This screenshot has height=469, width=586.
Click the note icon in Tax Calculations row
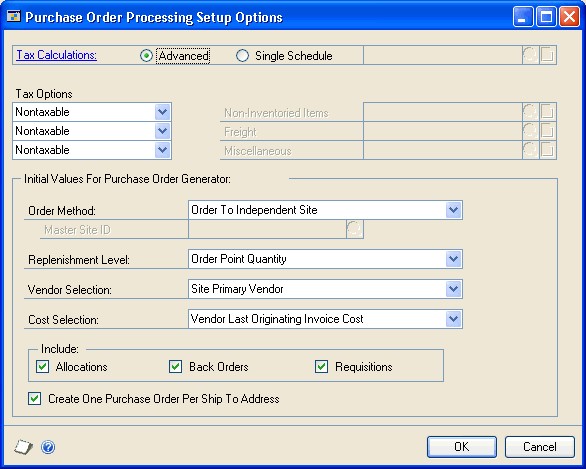coord(548,55)
